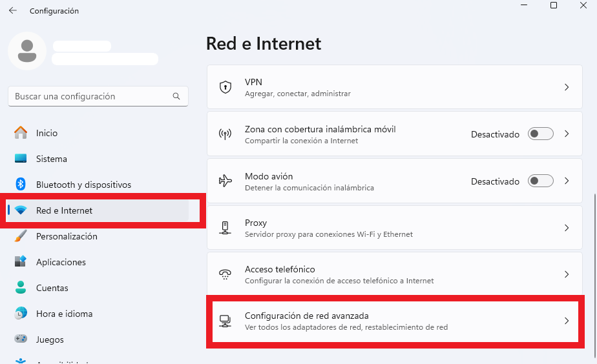Click the magnifier icon in search box

point(176,96)
